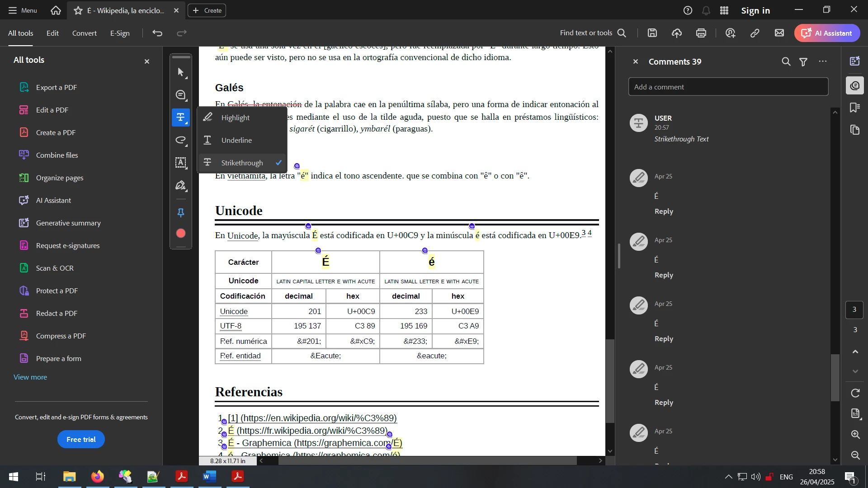Open comments panel three-dot options menu
The image size is (868, 488).
click(823, 62)
